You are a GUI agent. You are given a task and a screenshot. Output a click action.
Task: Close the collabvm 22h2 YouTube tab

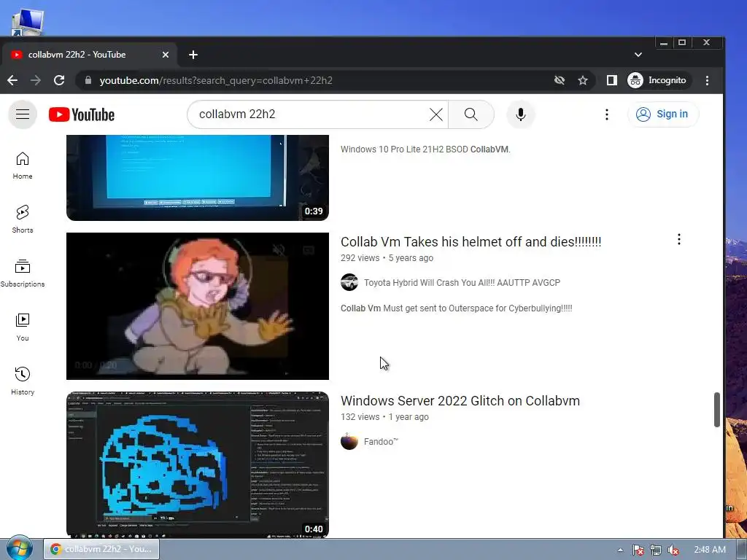(166, 55)
